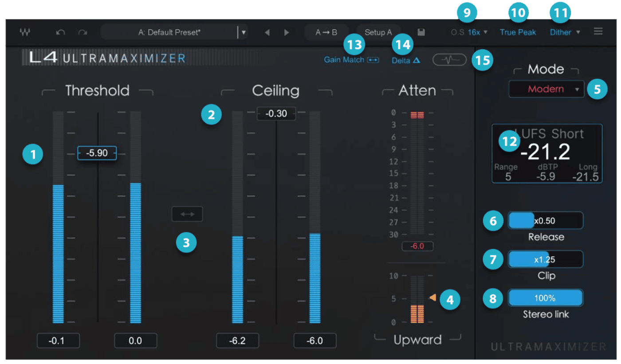The height and width of the screenshot is (364, 621).
Task: Open the Dither dropdown
Action: coord(565,32)
